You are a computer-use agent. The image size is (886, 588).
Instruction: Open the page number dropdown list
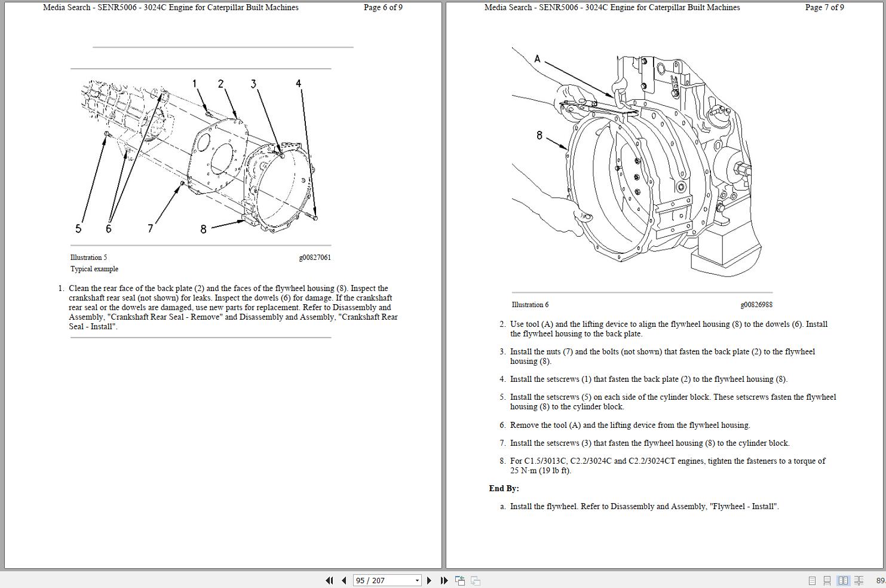(416, 580)
